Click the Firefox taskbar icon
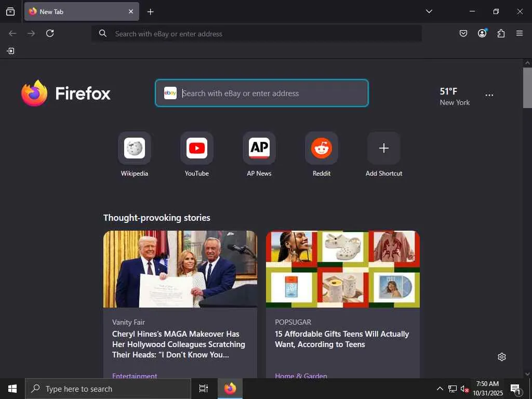This screenshot has height=399, width=532. point(230,389)
